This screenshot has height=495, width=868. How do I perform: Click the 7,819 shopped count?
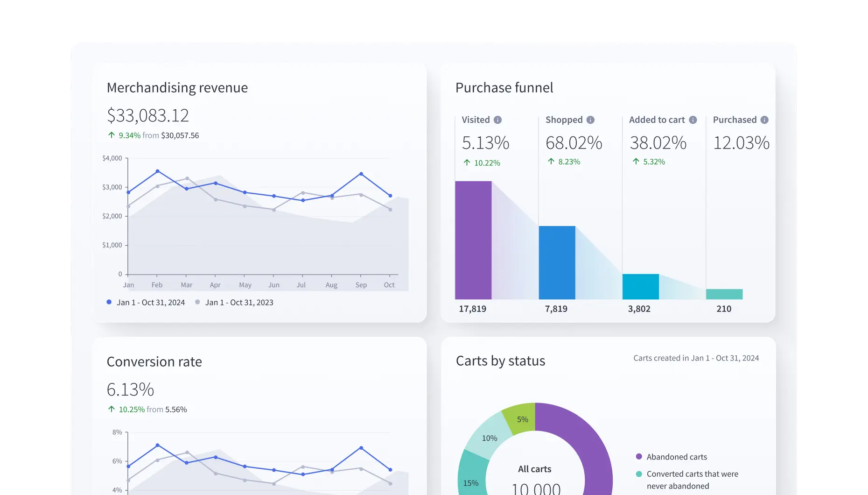(x=556, y=309)
